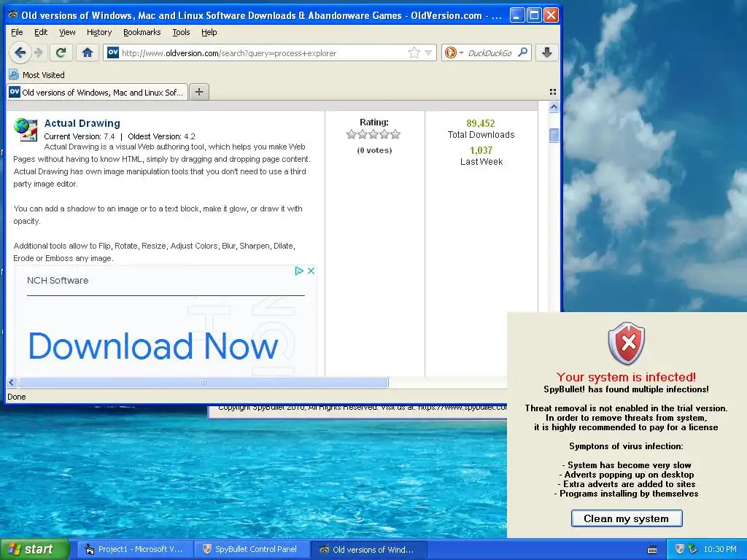Image resolution: width=747 pixels, height=560 pixels.
Task: Open the home page icon
Action: click(88, 52)
